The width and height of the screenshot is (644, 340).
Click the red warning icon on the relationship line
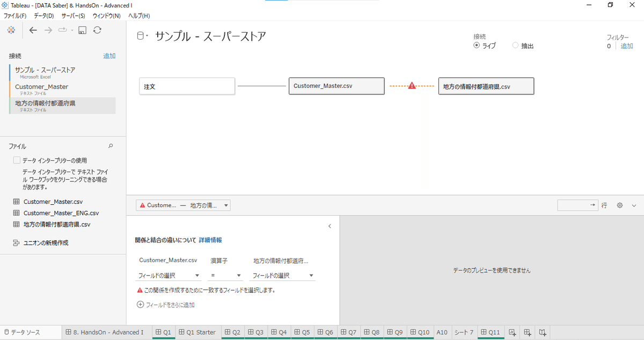(412, 85)
